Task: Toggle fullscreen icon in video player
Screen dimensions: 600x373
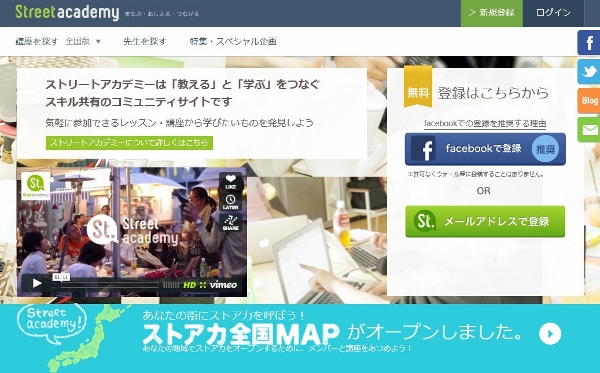Action: (x=202, y=285)
